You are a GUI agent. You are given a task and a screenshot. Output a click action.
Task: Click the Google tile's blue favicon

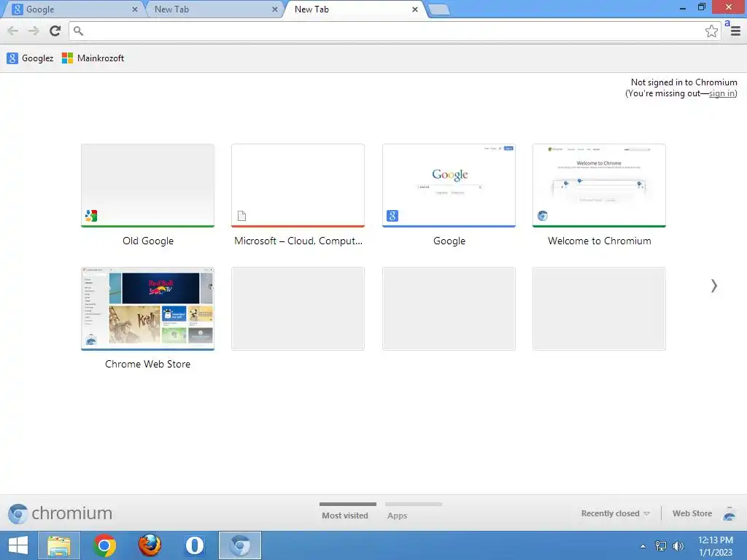[x=392, y=216]
